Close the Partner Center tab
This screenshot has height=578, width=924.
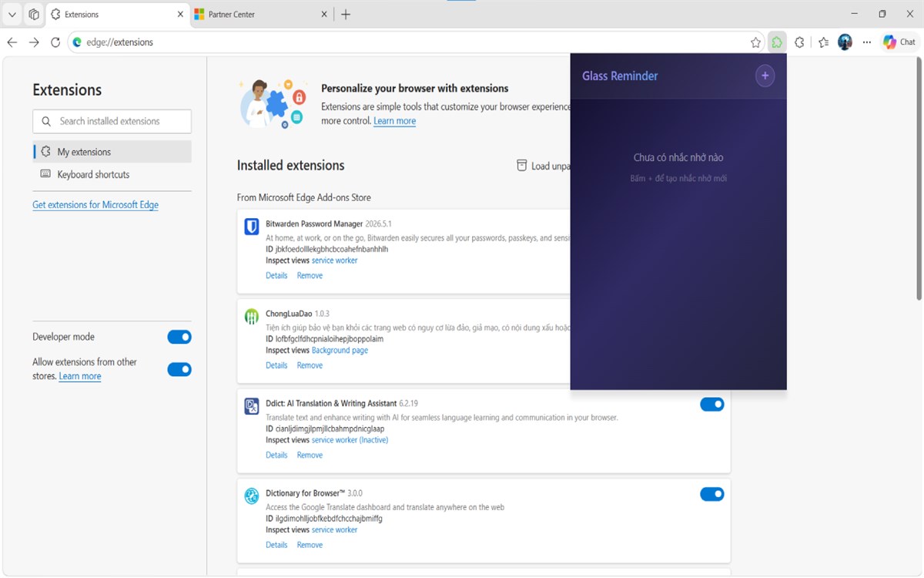(324, 14)
